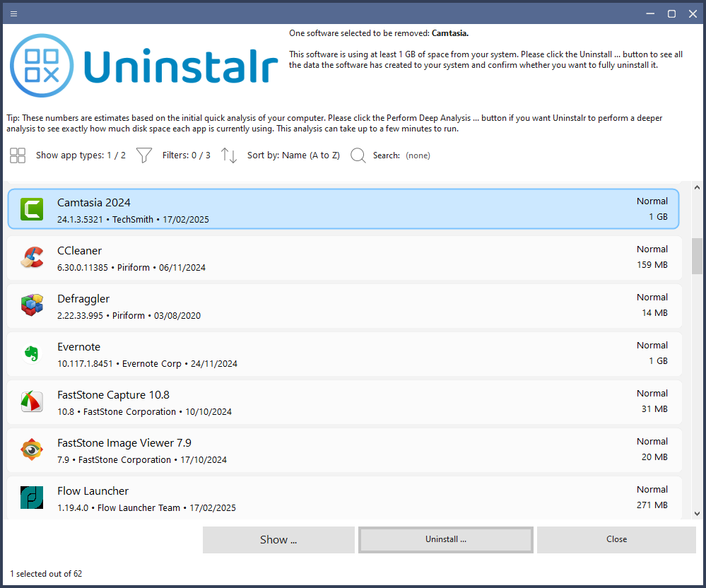Open search using the magnifier icon
Viewport: 706px width, 588px height.
pyautogui.click(x=358, y=155)
